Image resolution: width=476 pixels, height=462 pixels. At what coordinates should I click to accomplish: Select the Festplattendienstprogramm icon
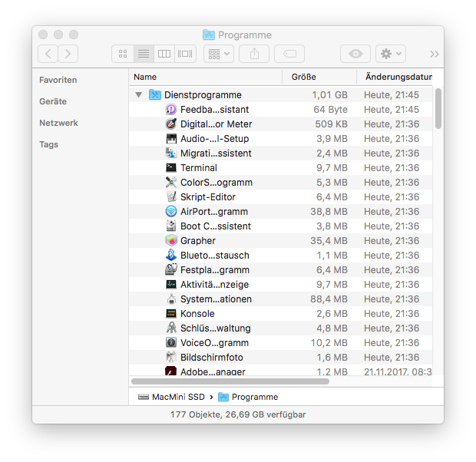coord(171,269)
